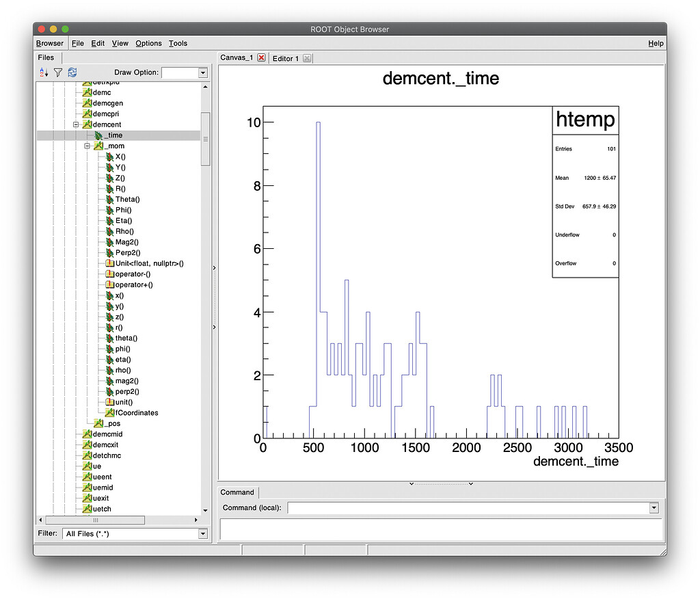Screen dimensions: 700x599
Task: Open the All Files filter dropdown arrow
Action: coord(203,534)
